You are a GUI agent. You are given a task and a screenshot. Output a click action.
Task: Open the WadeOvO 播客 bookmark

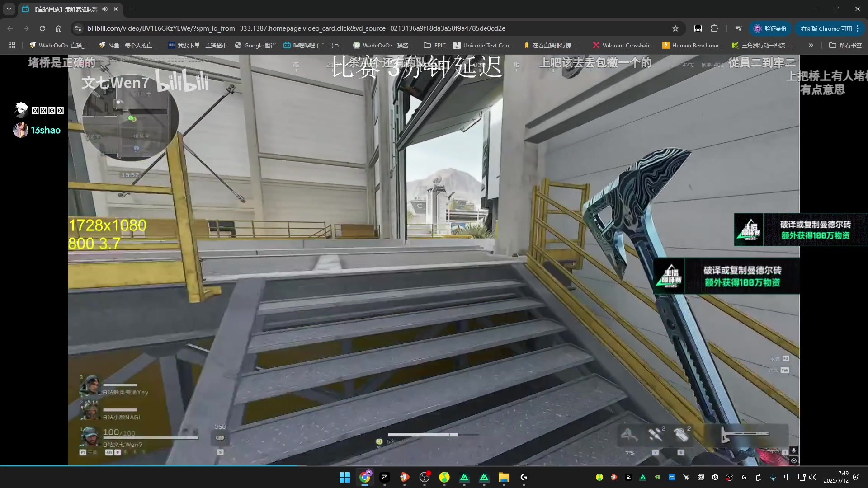383,45
